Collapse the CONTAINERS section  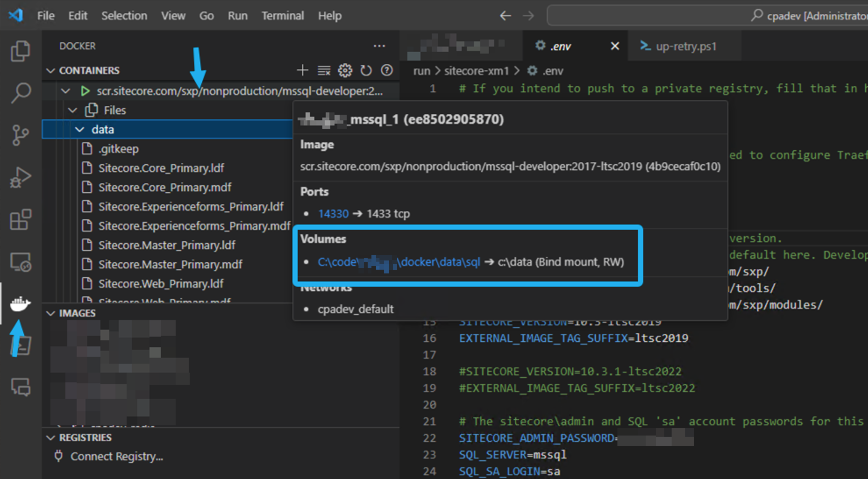pyautogui.click(x=50, y=71)
